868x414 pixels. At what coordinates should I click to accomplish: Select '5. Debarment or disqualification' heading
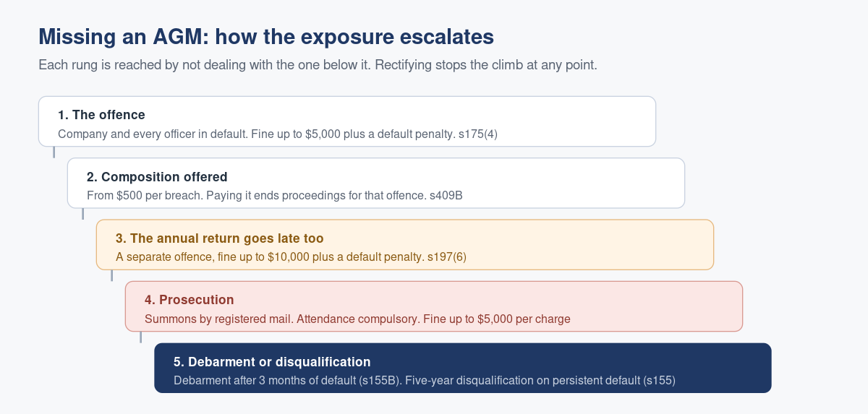(272, 362)
